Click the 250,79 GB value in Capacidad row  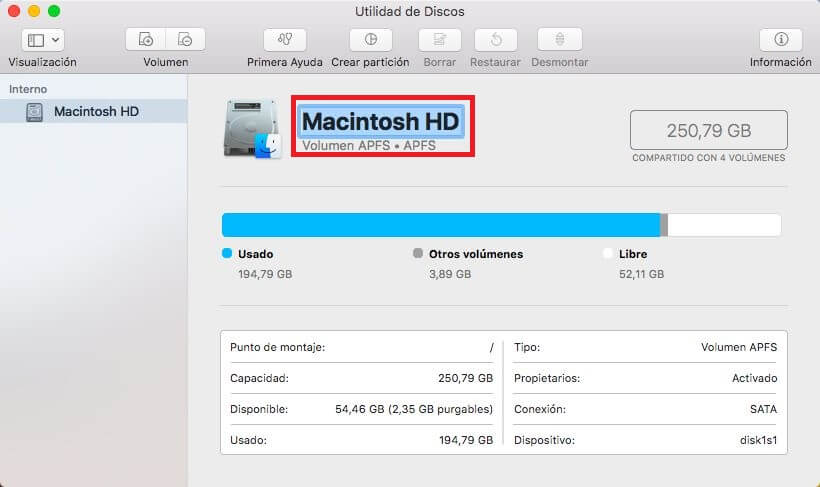tap(465, 378)
